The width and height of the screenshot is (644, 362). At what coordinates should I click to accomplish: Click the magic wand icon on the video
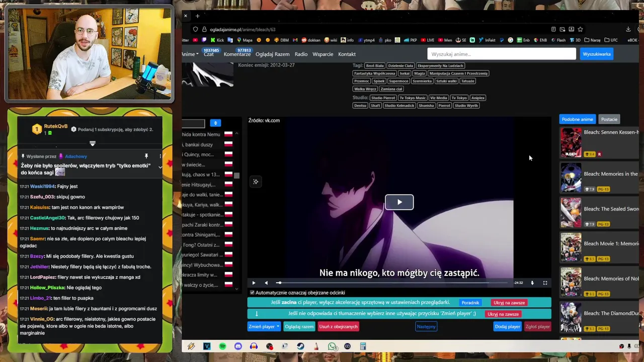point(256,182)
